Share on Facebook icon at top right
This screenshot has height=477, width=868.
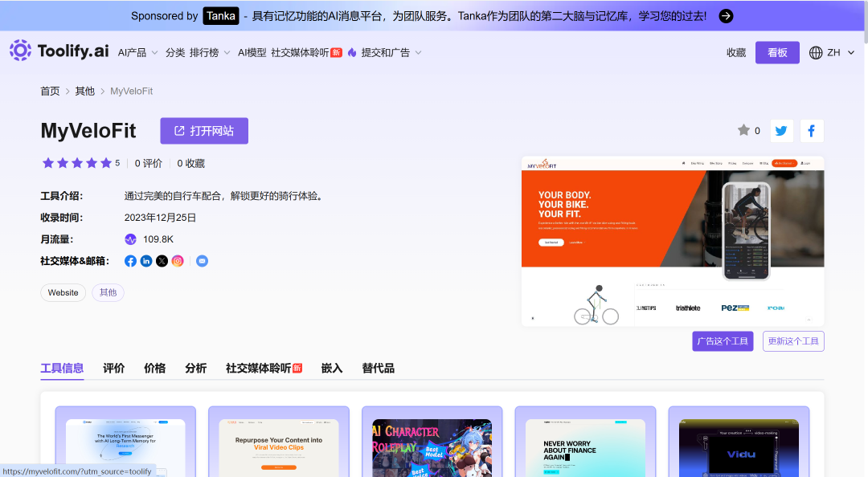(812, 131)
